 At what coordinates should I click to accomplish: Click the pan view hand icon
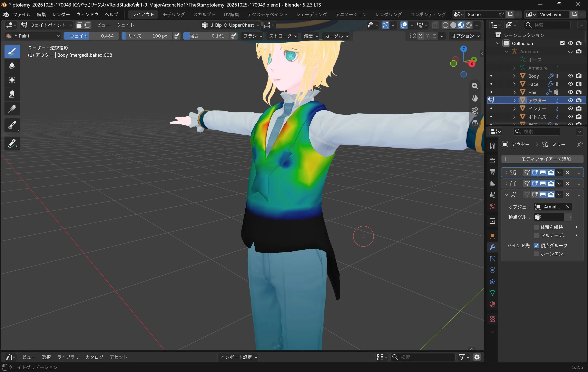coord(475,98)
